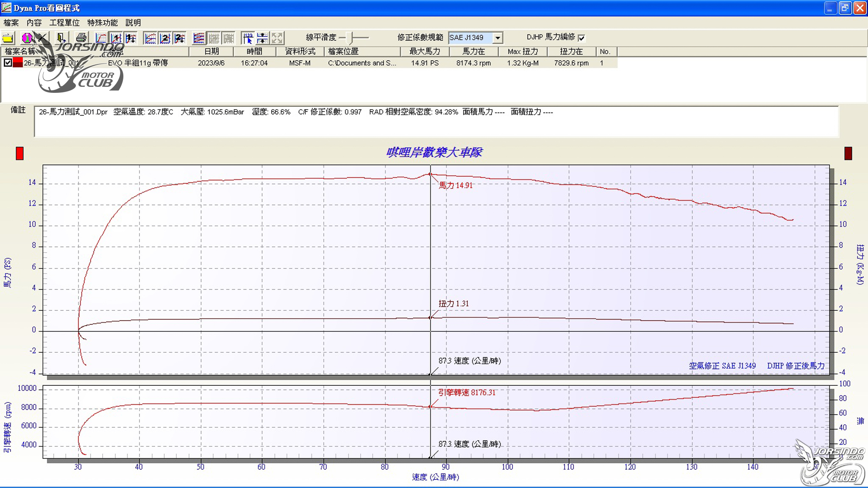Click the Max 扭力 column header
The image size is (868, 488).
(523, 51)
